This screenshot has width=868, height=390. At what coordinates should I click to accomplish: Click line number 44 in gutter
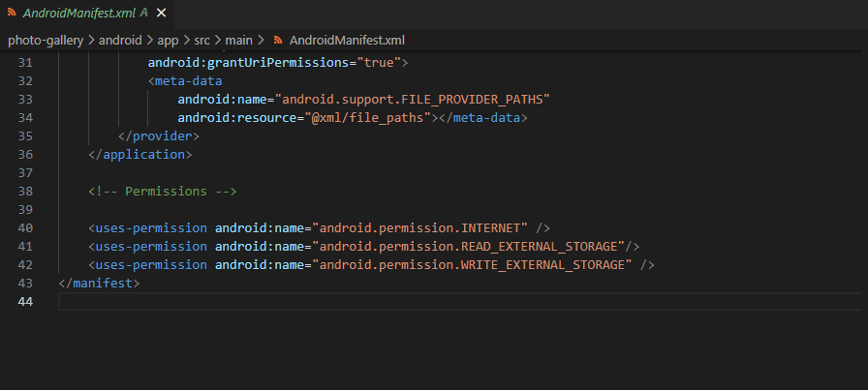(25, 302)
